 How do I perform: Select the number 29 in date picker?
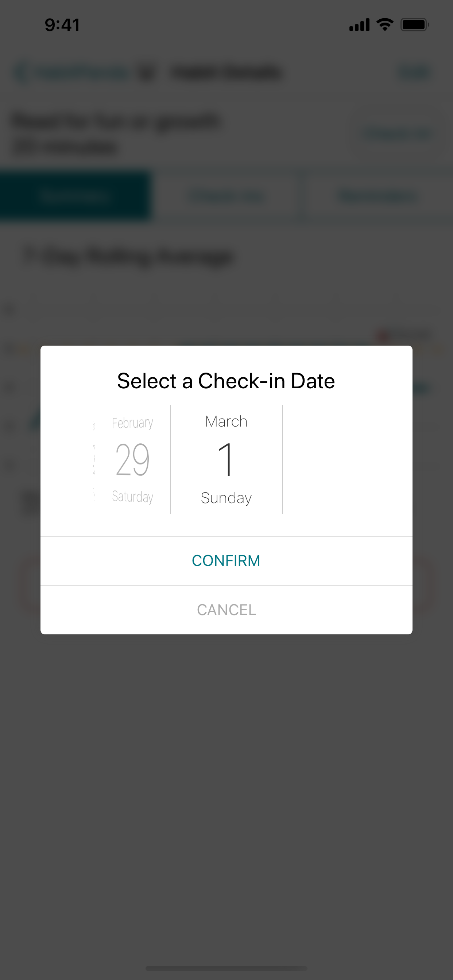tap(132, 460)
